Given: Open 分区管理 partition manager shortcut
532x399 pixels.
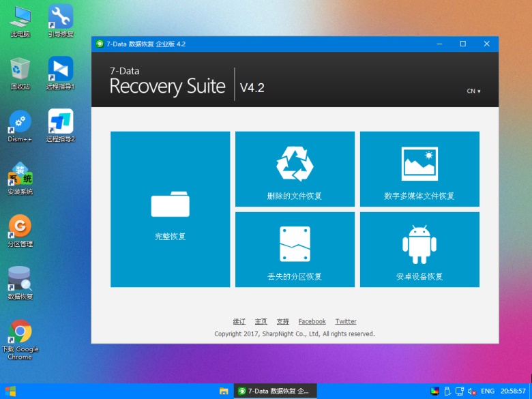Looking at the screenshot, I should tap(20, 231).
